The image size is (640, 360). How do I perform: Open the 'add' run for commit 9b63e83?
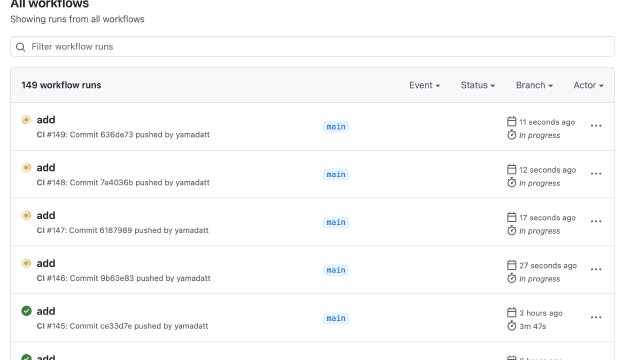[x=46, y=263]
